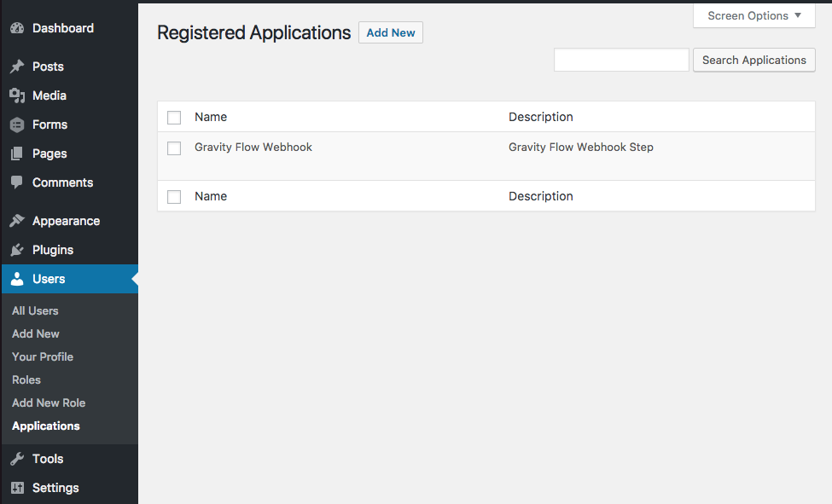
Task: Click the Appearance paintbrush icon
Action: click(x=17, y=221)
